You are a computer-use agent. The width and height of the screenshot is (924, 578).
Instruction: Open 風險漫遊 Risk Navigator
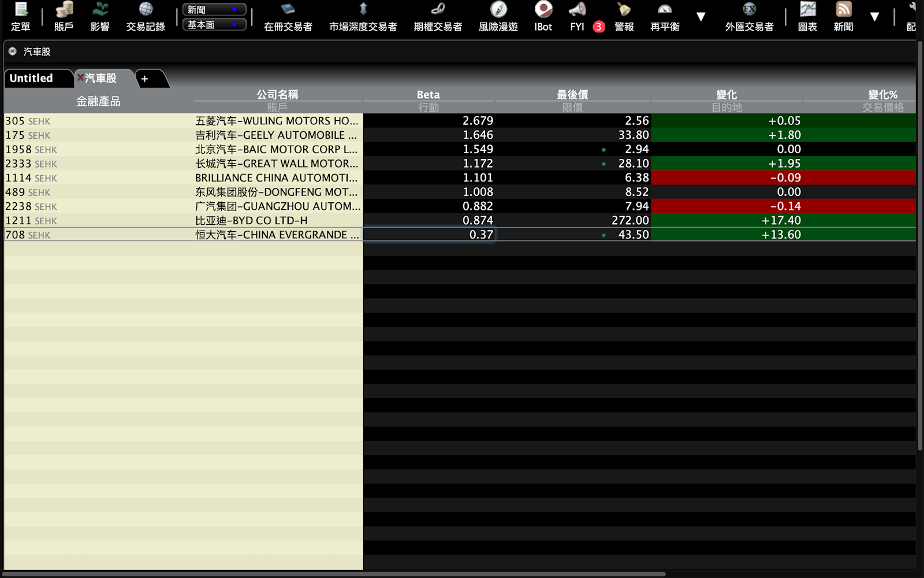pos(498,16)
